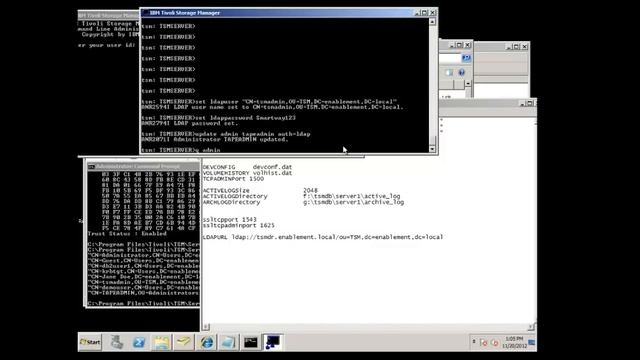This screenshot has height=360, width=640.
Task: Click the IBM Tivoli Storage Manager window title icon
Action: (x=145, y=13)
